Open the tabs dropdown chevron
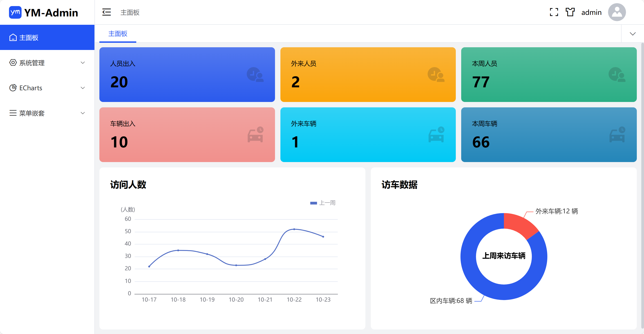Screen dimensions: 644x334 tap(633, 34)
